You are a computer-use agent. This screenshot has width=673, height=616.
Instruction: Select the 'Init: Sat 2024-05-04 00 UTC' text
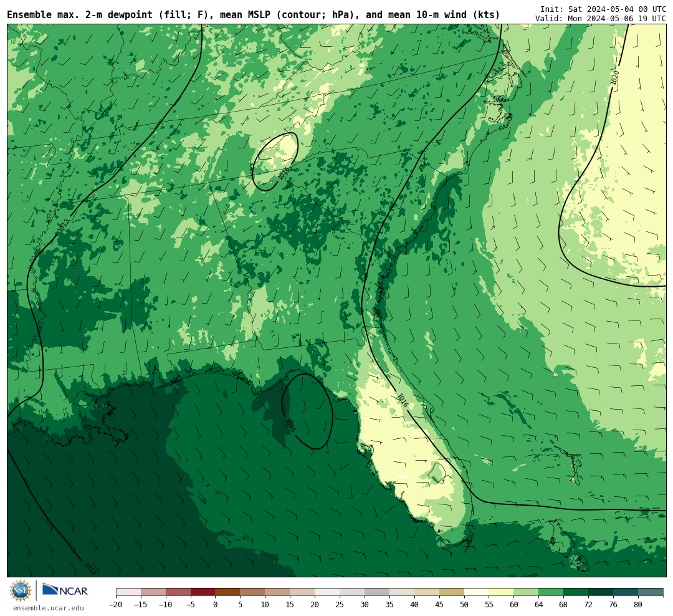click(603, 9)
